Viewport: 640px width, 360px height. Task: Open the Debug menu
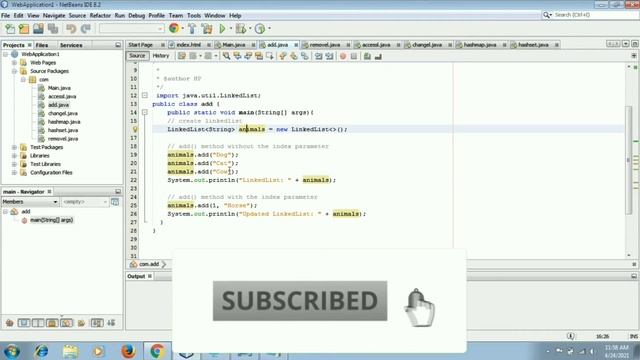(x=136, y=16)
